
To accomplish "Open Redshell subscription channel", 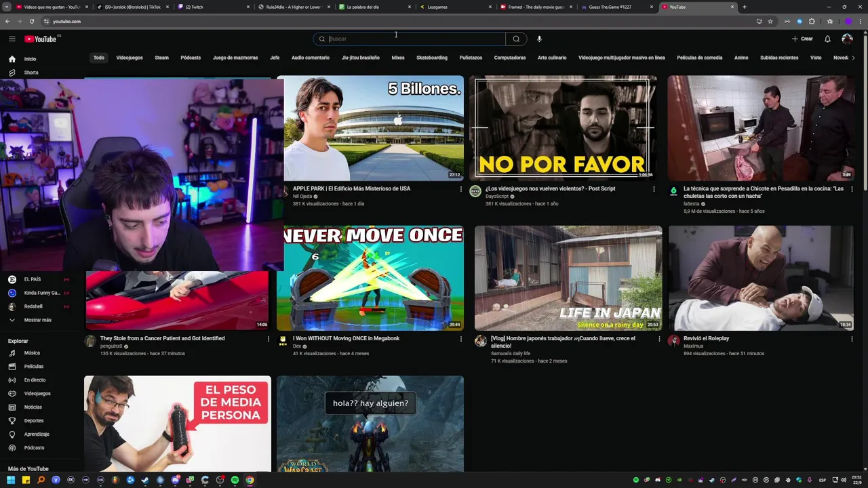I will [38, 306].
